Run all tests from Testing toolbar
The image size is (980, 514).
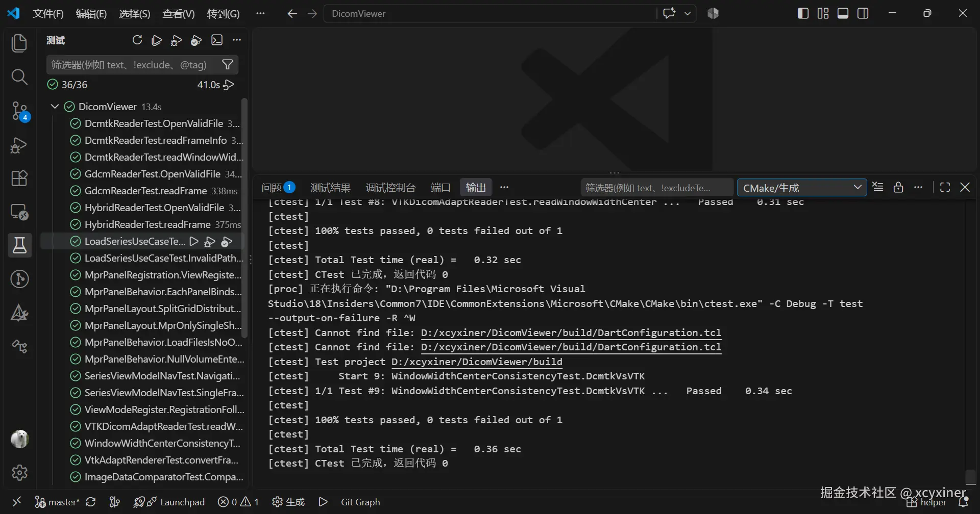pos(157,40)
